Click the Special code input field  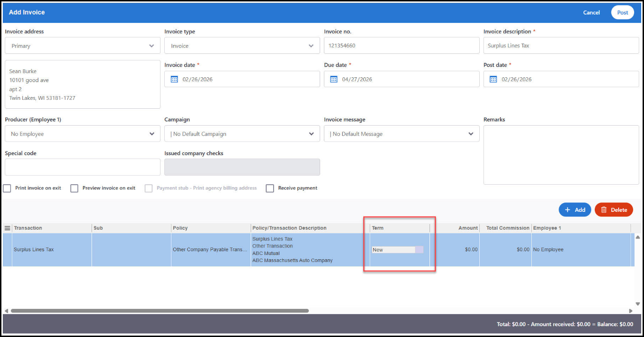83,167
